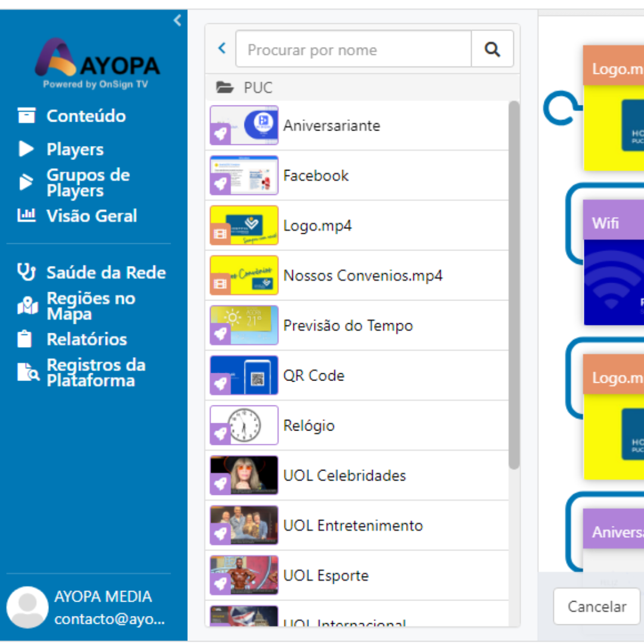
Task: Select Previsão do Tempo
Action: point(357,326)
